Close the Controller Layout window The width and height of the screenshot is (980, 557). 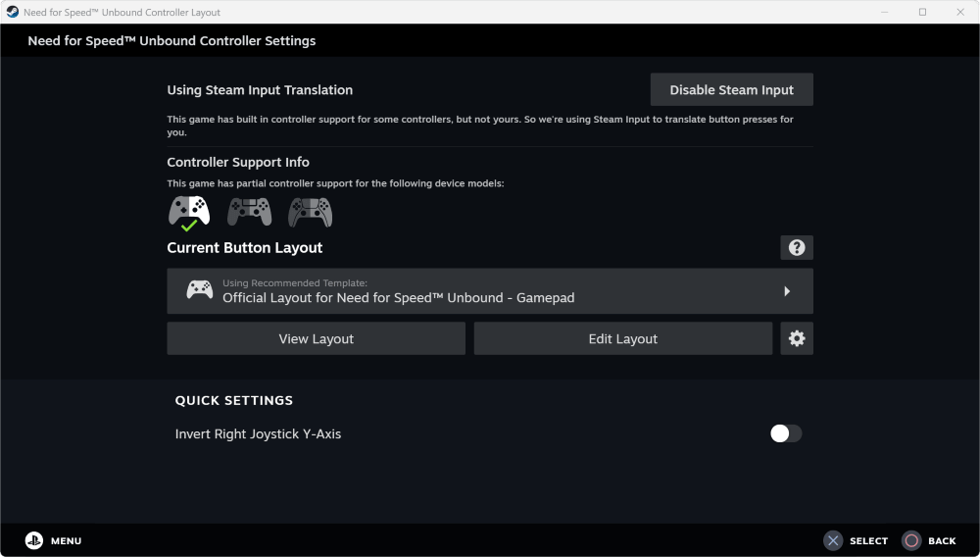958,12
